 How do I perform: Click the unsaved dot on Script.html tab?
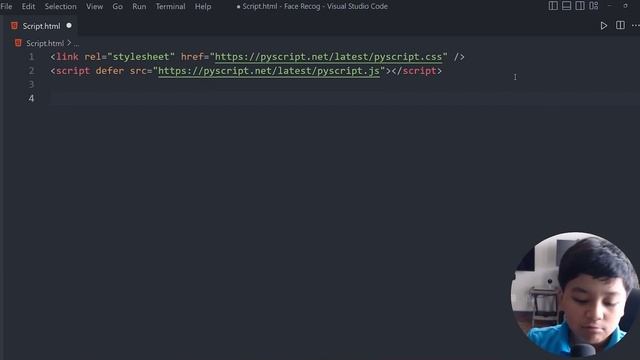pyautogui.click(x=69, y=25)
